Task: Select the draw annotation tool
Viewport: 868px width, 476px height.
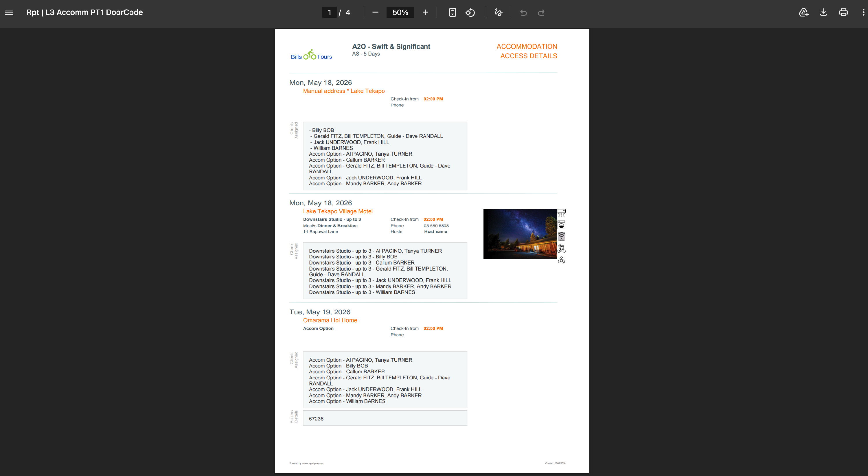Action: coord(498,12)
